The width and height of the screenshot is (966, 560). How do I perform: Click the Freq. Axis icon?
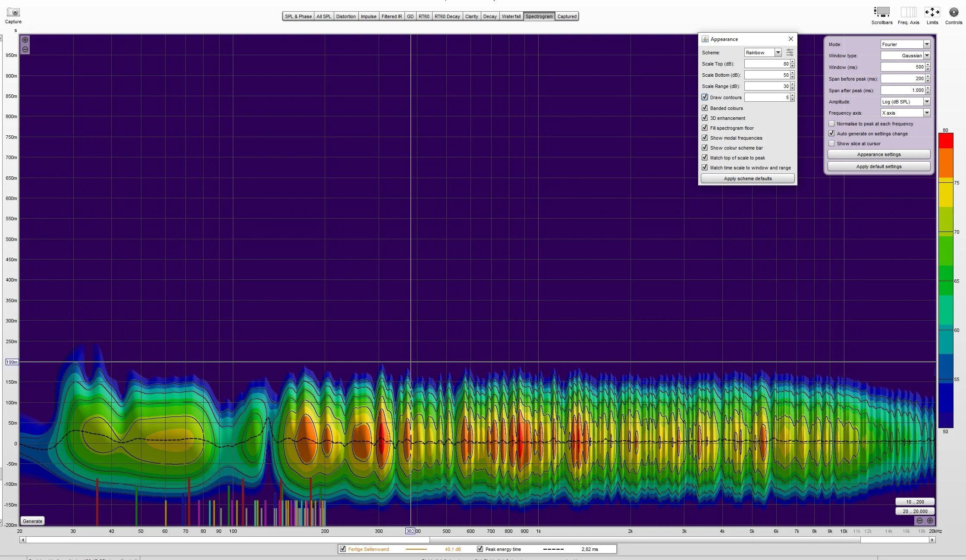908,12
